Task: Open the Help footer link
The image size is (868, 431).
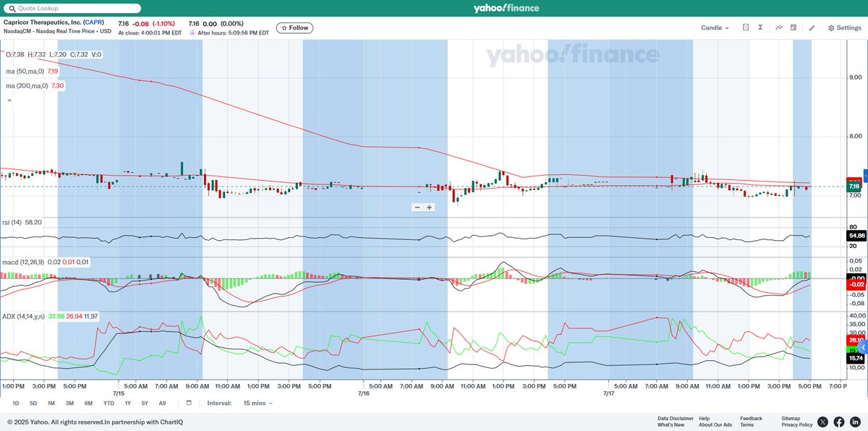Action: tap(705, 418)
